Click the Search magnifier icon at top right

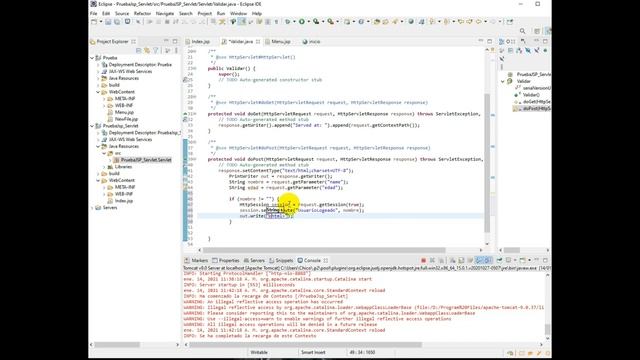click(522, 31)
